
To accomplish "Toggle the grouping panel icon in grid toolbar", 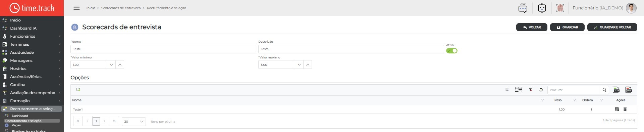I will [519, 90].
